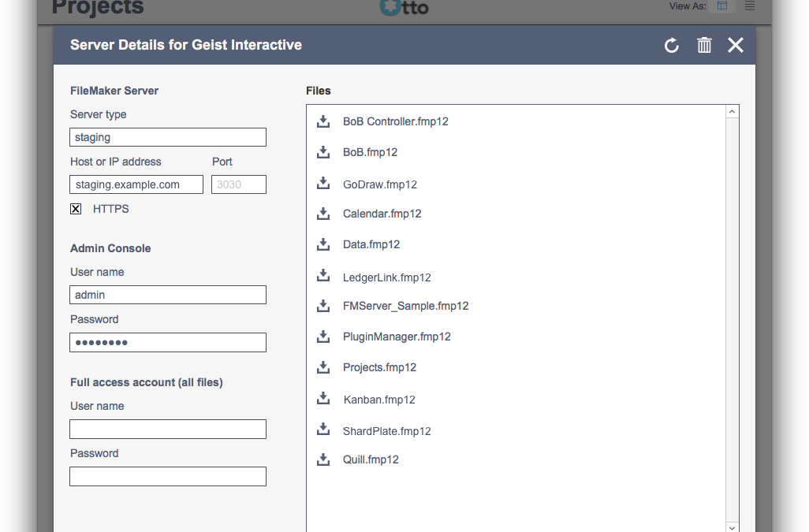This screenshot has height=532, width=809.
Task: Download GoDraw.fmp12 file
Action: 323,183
